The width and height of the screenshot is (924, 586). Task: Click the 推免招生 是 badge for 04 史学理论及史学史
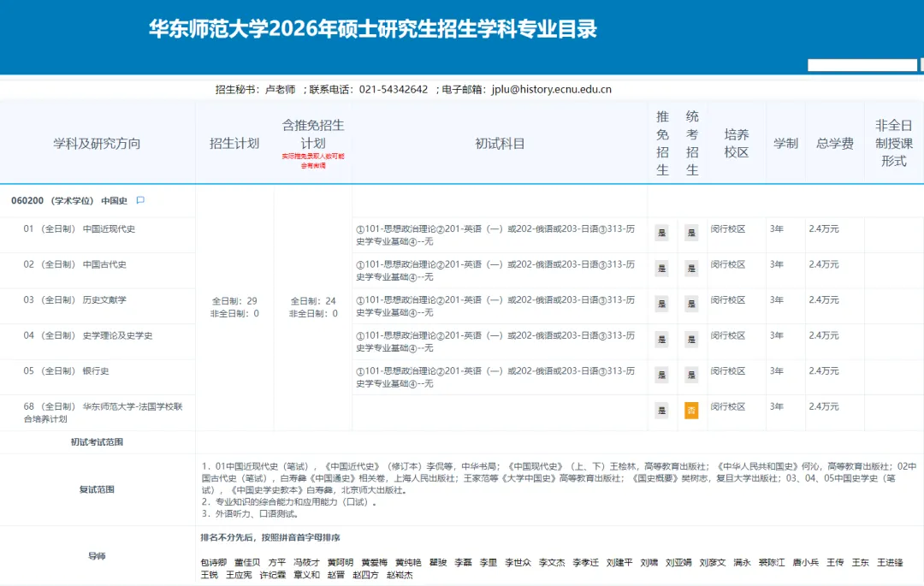(x=661, y=340)
